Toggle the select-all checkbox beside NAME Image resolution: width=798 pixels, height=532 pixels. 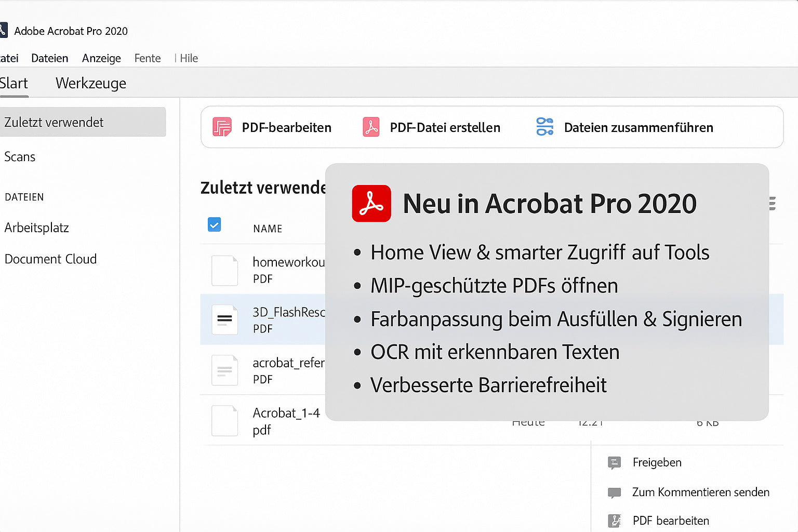point(214,224)
